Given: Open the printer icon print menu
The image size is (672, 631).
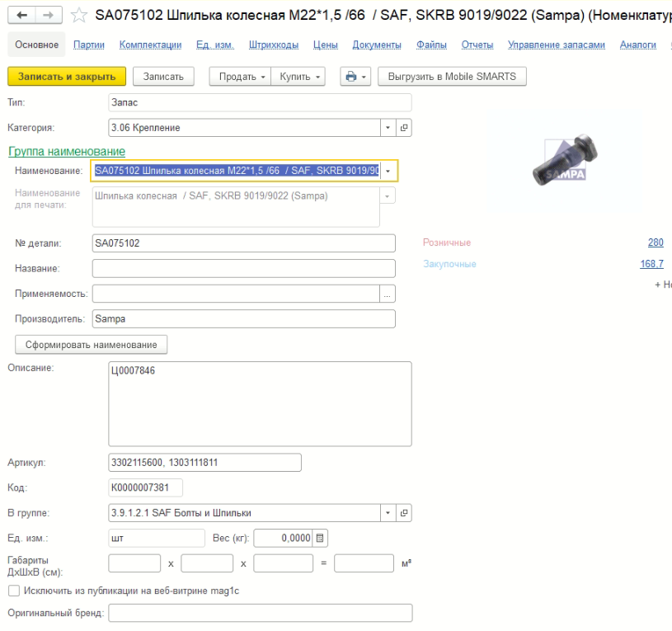Looking at the screenshot, I should point(355,77).
